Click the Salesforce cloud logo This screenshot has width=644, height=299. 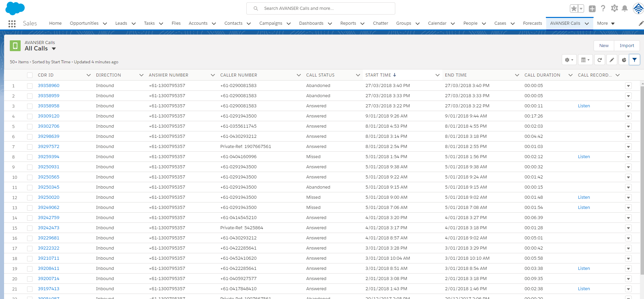click(15, 8)
